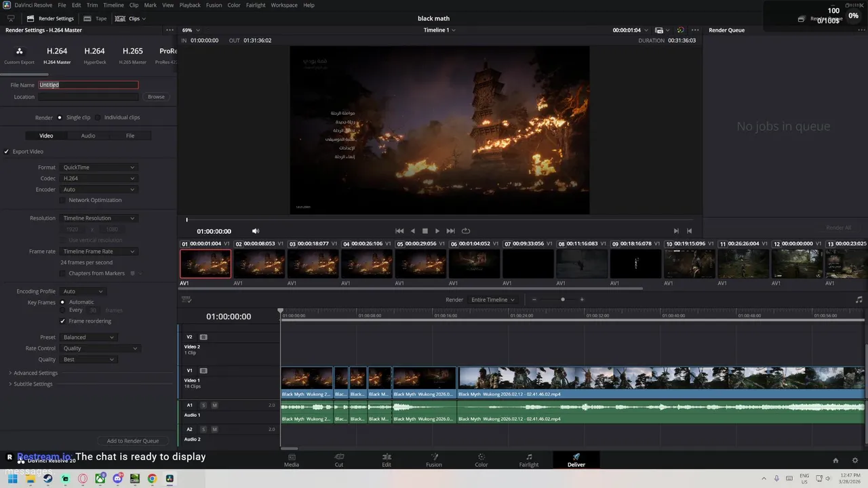Open the Format dropdown showing QuickTime
The width and height of the screenshot is (868, 488).
pos(98,167)
